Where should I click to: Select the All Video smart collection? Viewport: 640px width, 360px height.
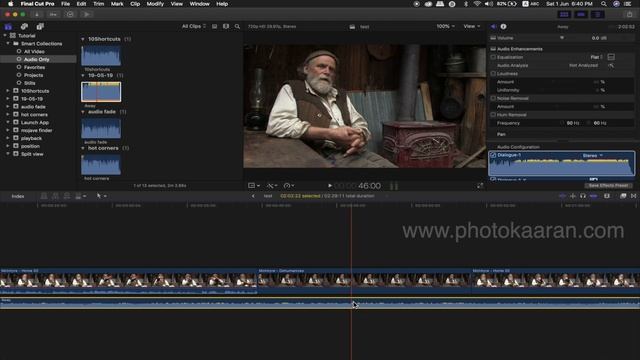tap(34, 51)
